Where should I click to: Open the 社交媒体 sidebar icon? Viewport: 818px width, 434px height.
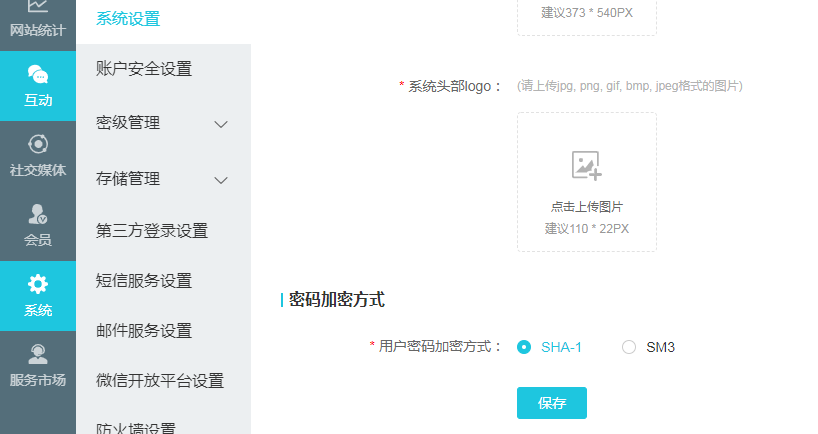point(38,144)
